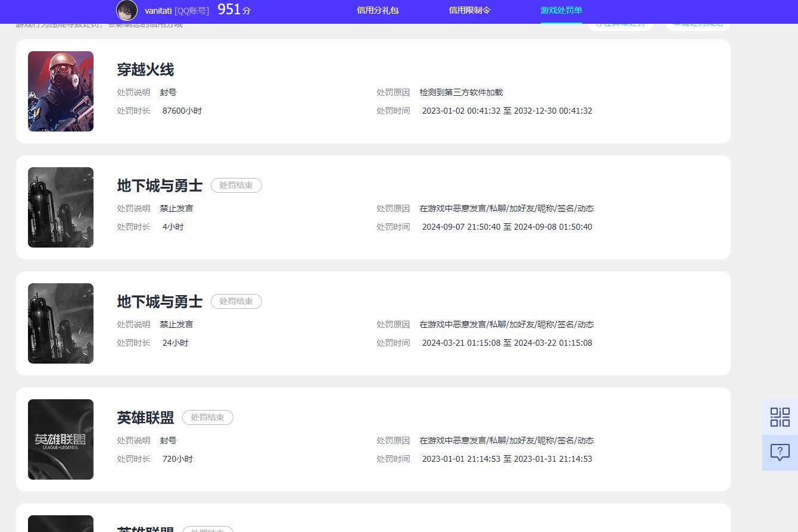The width and height of the screenshot is (798, 532).
Task: Click the 87600小时 punishment duration
Action: coord(182,111)
